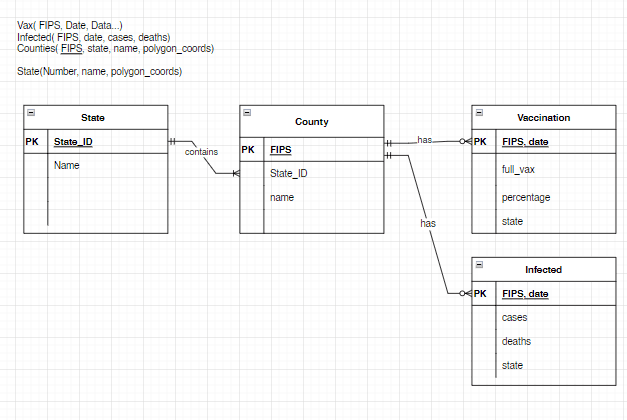Select the County table title
This screenshot has height=420, width=627.
pyautogui.click(x=312, y=122)
